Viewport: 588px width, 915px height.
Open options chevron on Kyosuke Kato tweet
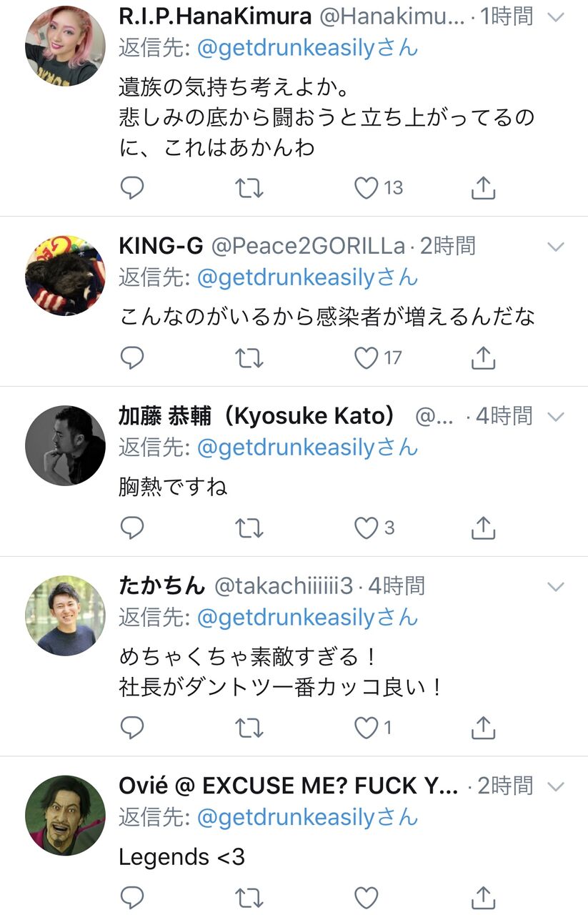coord(556,416)
